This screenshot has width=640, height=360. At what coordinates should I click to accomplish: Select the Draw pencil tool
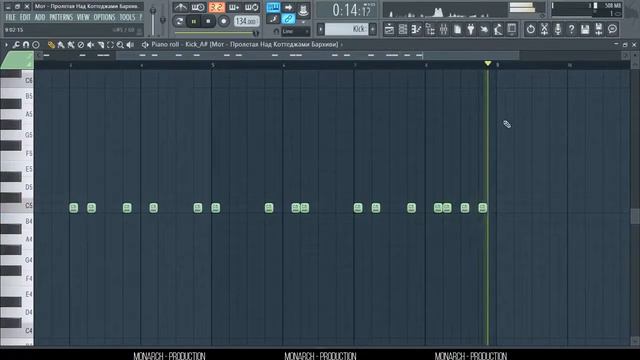(51, 44)
